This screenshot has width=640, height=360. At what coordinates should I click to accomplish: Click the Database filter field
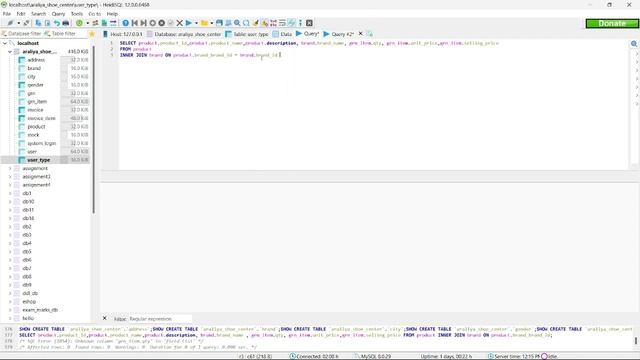tap(22, 34)
